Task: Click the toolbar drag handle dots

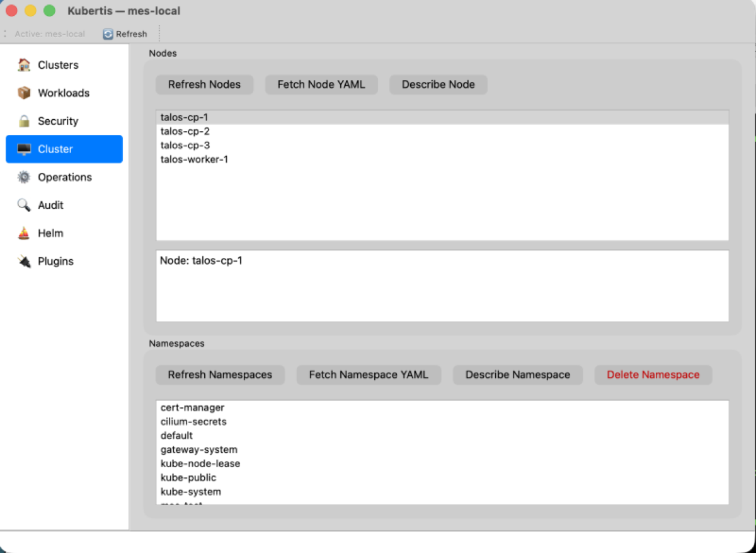Action: [4, 34]
